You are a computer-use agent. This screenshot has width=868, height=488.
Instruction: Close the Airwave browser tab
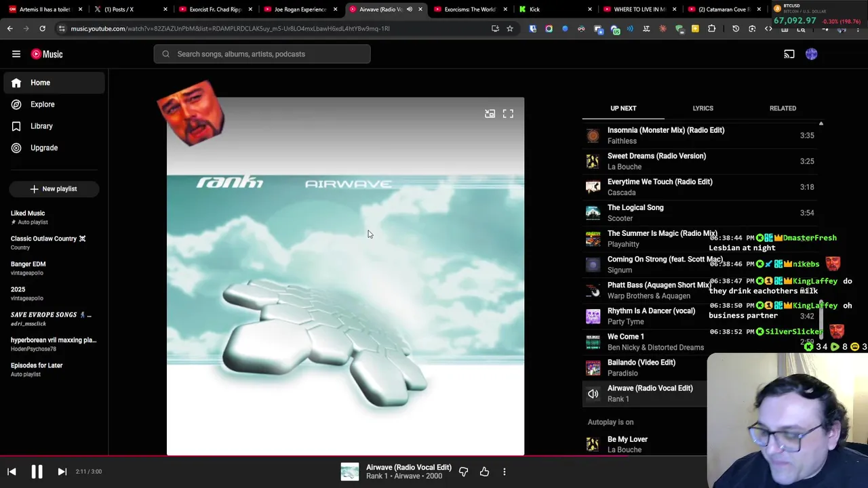420,9
